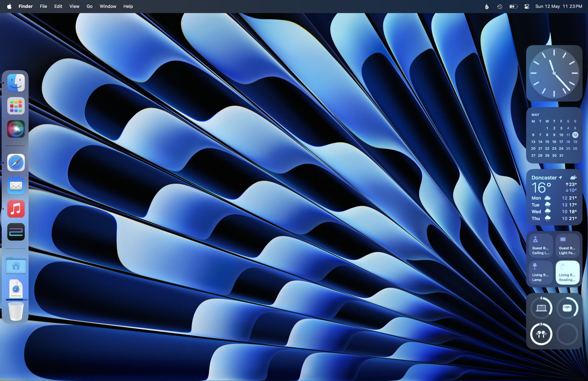Click the analog clock widget
This screenshot has width=588, height=381.
[x=554, y=73]
